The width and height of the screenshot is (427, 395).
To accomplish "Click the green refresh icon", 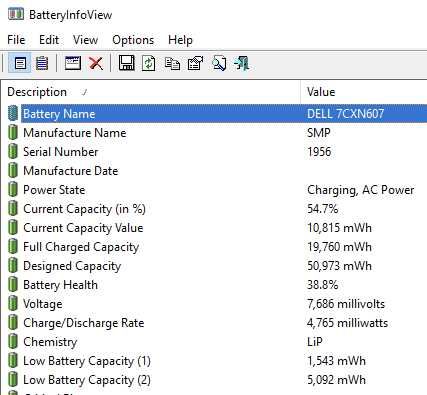I will coord(149,63).
